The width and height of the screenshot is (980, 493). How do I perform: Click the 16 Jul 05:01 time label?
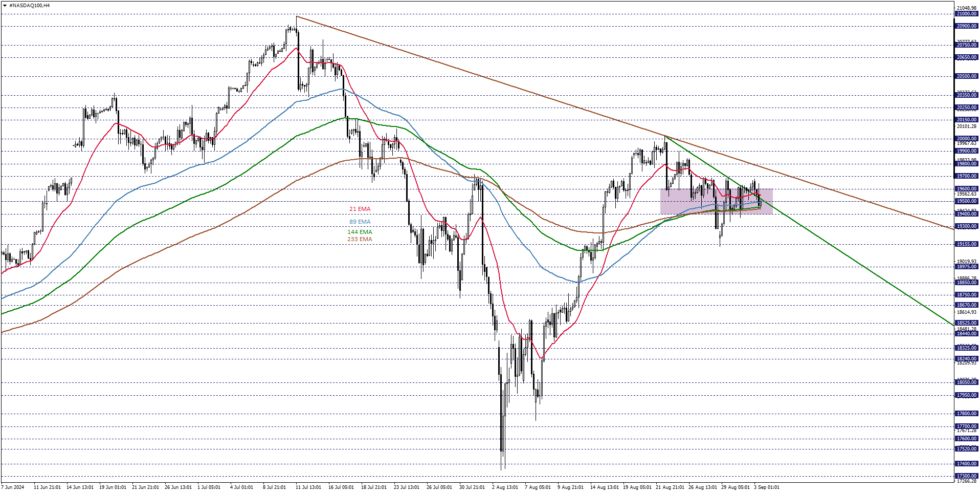click(x=341, y=487)
